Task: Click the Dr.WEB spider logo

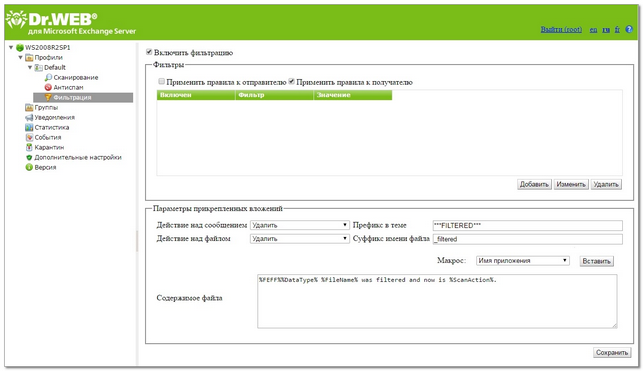Action: [16, 19]
